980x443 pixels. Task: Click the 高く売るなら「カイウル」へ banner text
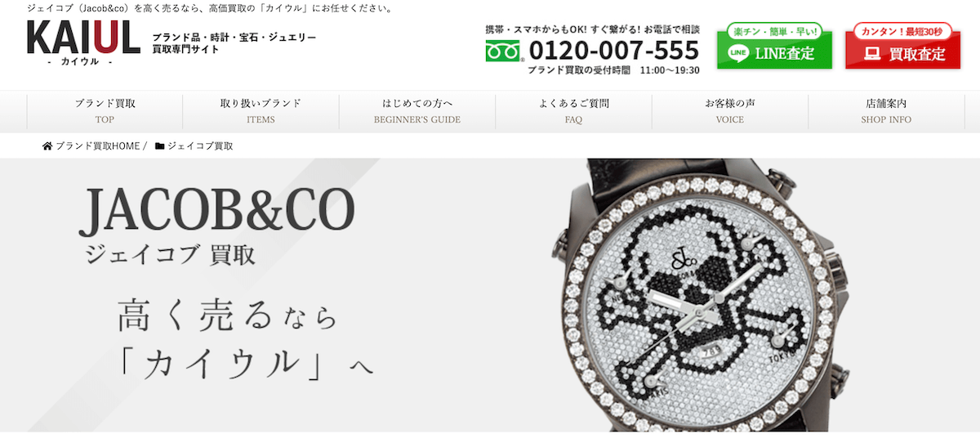[x=245, y=340]
